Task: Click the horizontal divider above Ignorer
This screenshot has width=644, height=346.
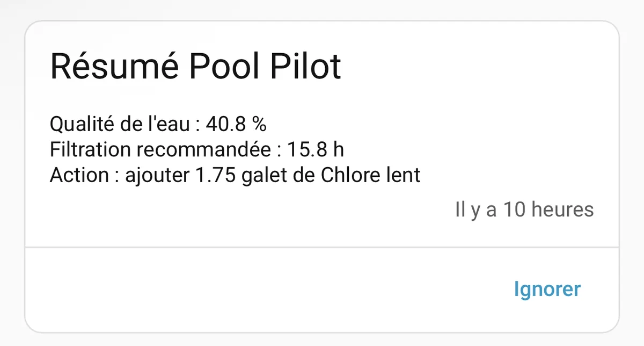Action: pos(322,247)
